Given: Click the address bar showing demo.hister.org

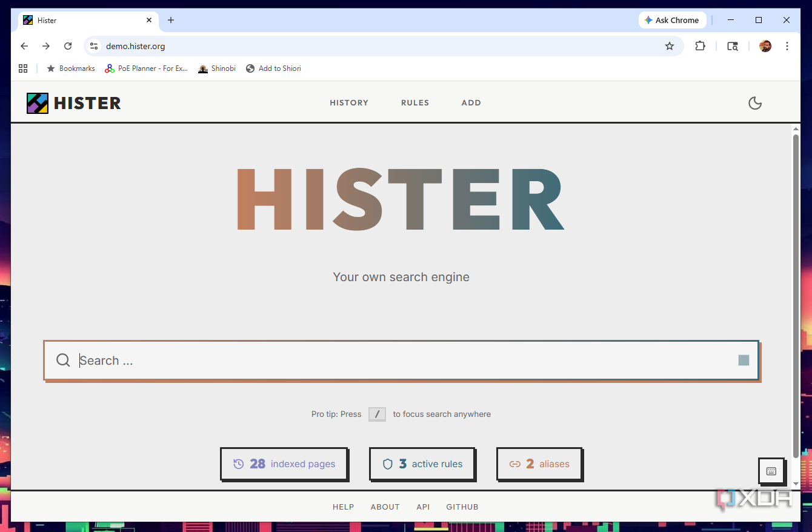Looking at the screenshot, I should pos(383,46).
